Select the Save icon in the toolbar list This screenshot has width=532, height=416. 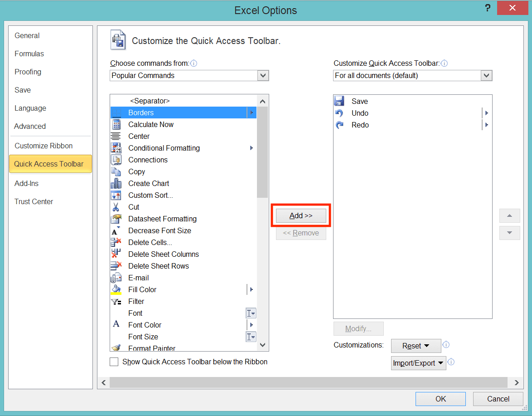tap(340, 101)
